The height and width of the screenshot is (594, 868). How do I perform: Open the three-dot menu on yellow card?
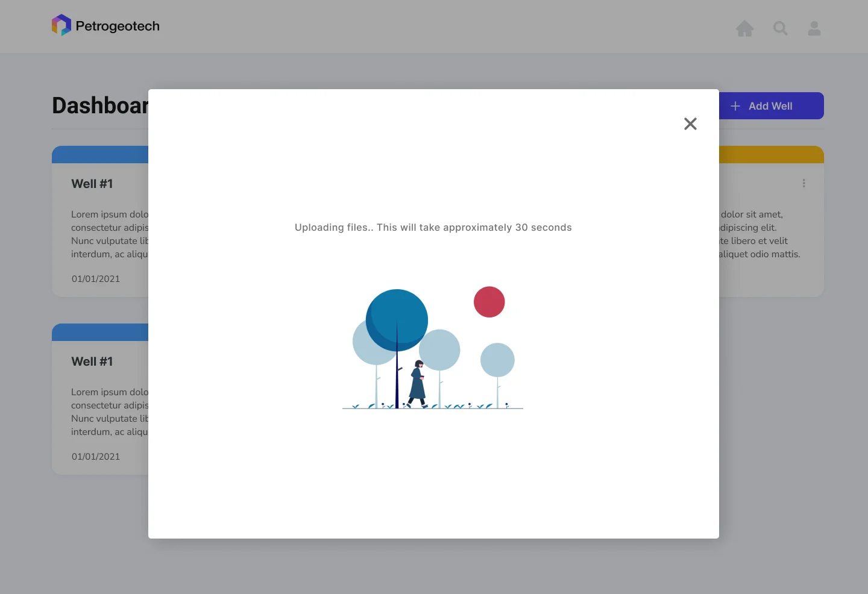click(804, 183)
